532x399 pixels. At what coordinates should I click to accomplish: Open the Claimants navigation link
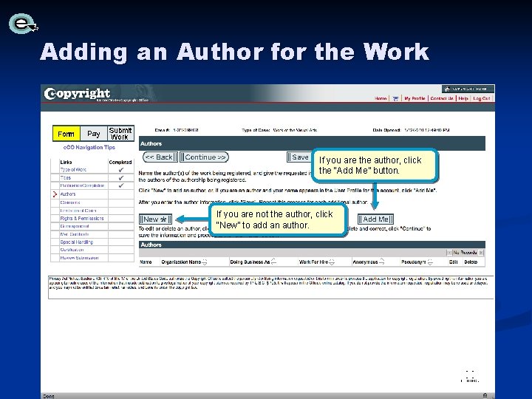[70, 202]
